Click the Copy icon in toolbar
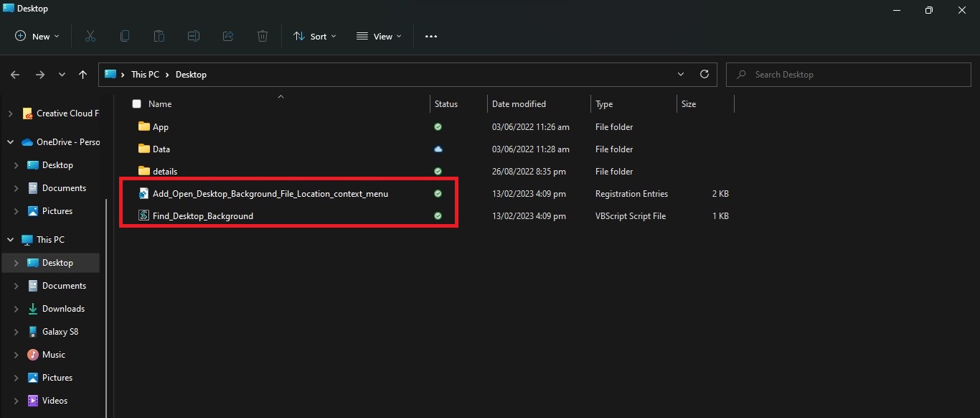Viewport: 980px width, 418px height. (125, 36)
